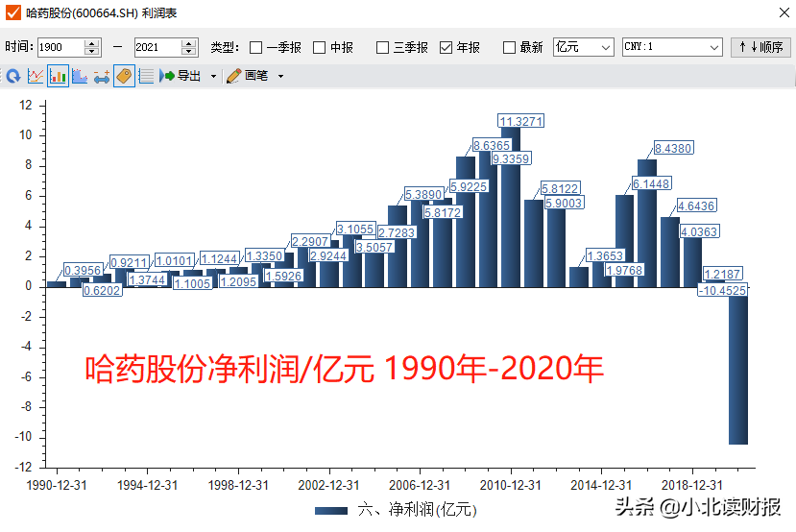The image size is (796, 532).
Task: Decrease the start year with down arrow
Action: (91, 52)
